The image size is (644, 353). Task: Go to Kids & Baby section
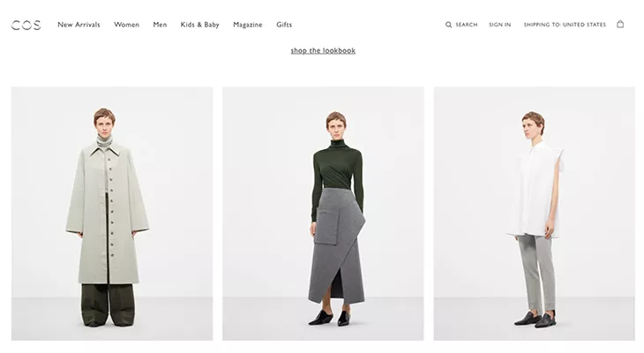click(200, 25)
